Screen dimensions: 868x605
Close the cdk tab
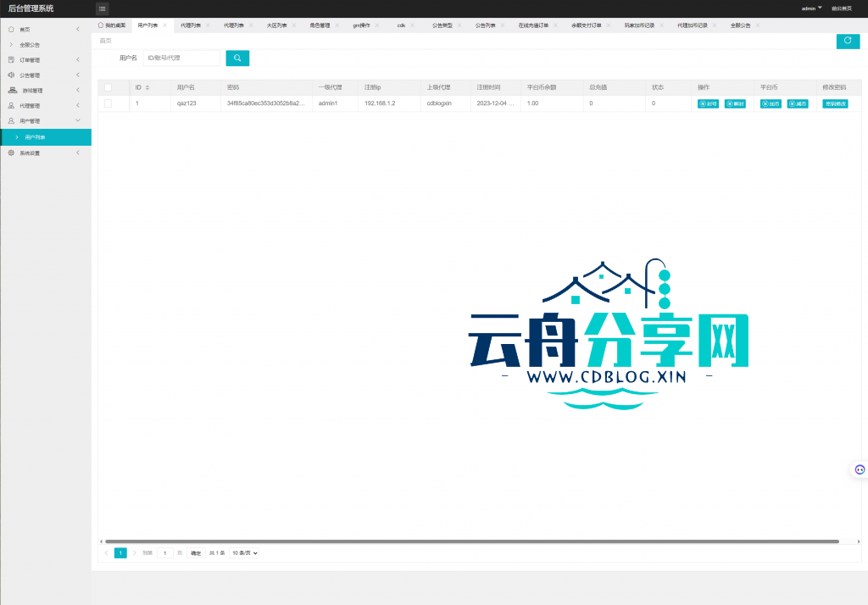413,25
